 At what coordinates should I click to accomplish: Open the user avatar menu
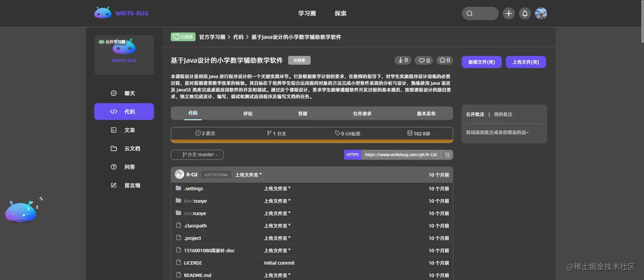point(541,14)
